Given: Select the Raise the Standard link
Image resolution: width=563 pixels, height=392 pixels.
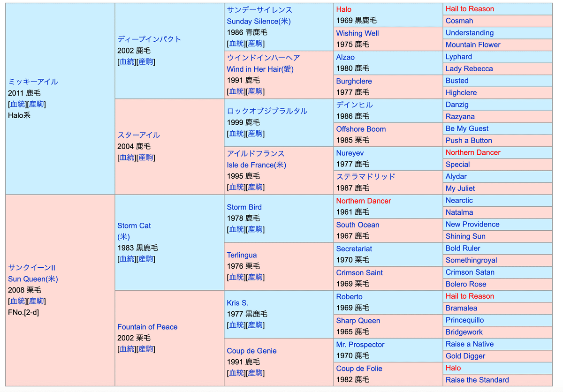Looking at the screenshot, I should point(477,380).
